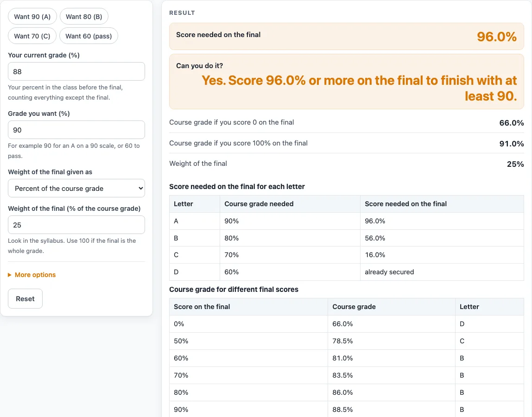
Task: Click the letter C in the 50% row
Action: click(489, 341)
